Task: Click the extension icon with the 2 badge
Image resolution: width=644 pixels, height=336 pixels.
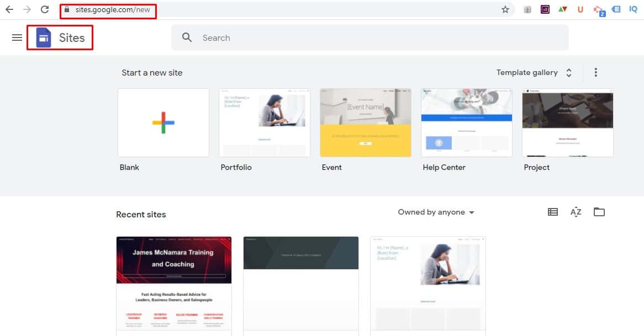Action: click(599, 10)
